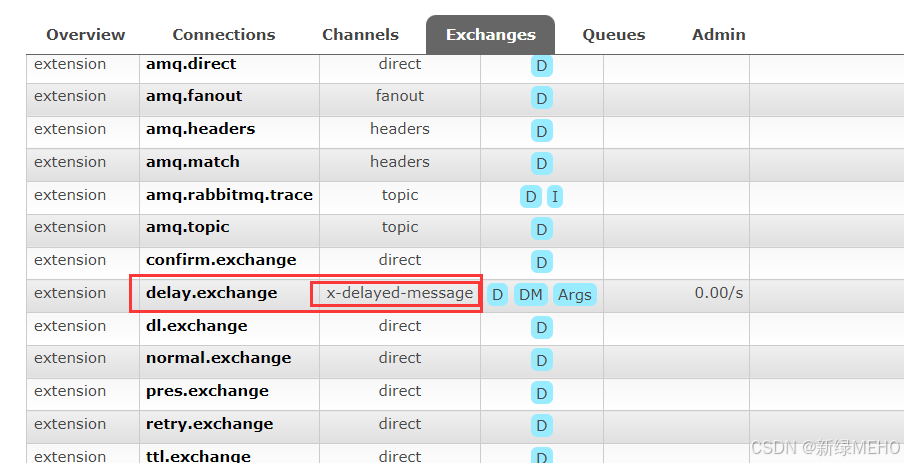Select the Exchanges tab

[490, 35]
